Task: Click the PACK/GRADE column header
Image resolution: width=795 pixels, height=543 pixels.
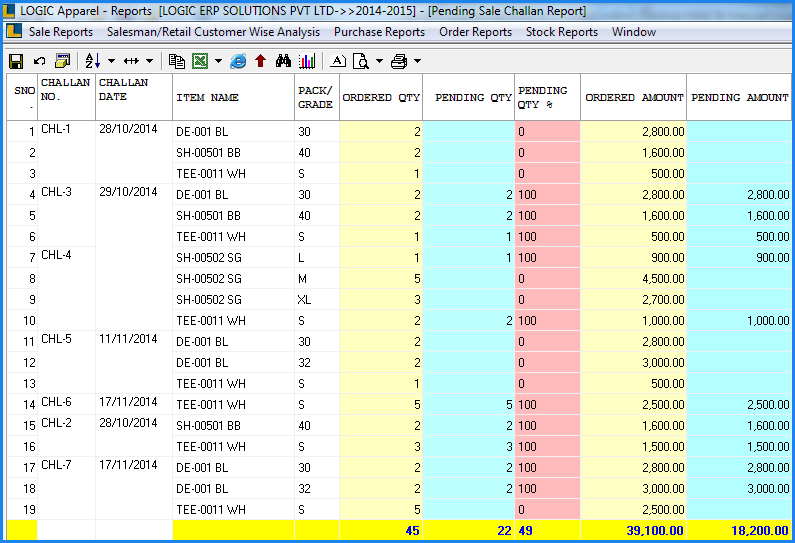Action: pos(317,97)
